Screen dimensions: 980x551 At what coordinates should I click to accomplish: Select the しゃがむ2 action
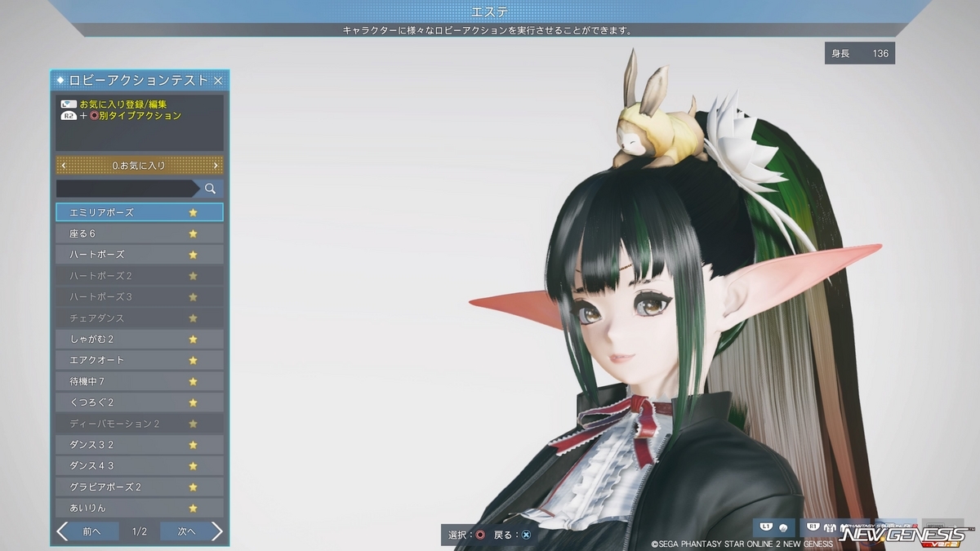pyautogui.click(x=140, y=339)
